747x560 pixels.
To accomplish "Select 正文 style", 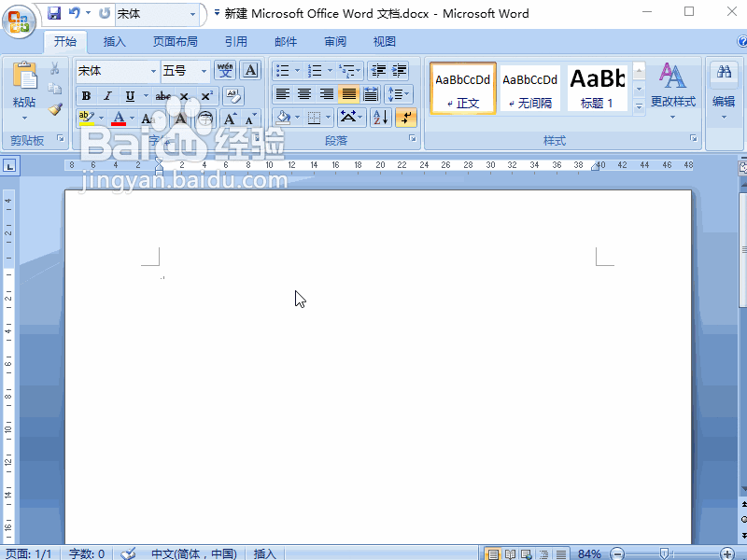I will coord(463,89).
